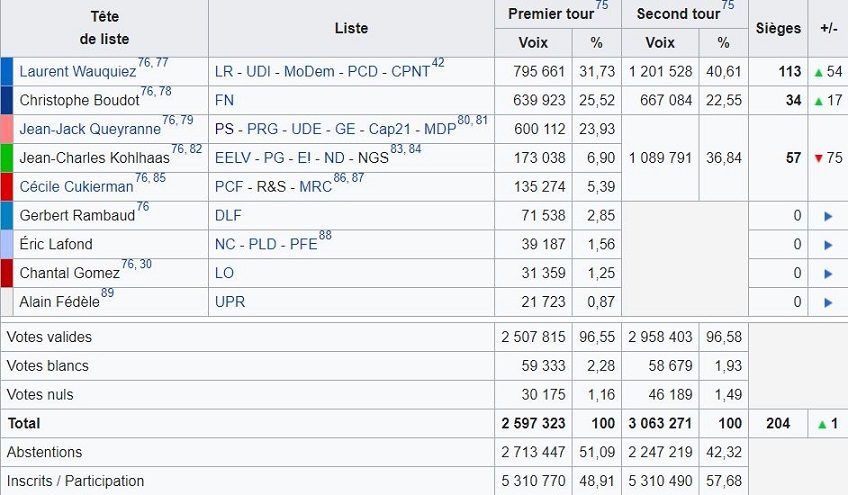The image size is (848, 495).
Task: Open the Christophe Boudot link
Action: 78,100
